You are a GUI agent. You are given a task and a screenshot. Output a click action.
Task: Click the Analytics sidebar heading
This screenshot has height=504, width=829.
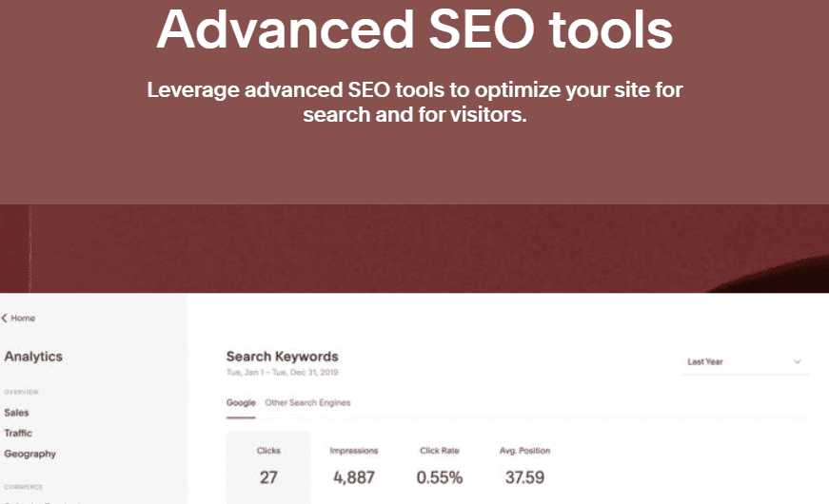pos(33,357)
